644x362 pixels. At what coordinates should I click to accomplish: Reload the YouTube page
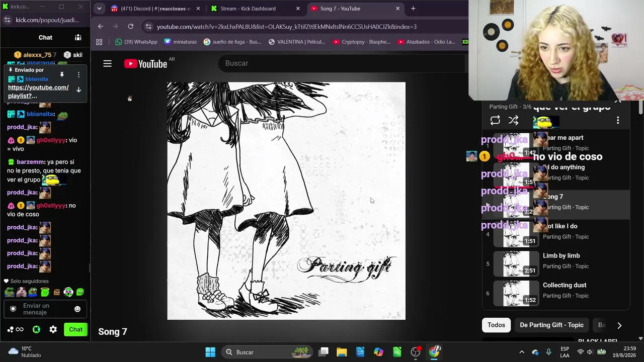131,27
